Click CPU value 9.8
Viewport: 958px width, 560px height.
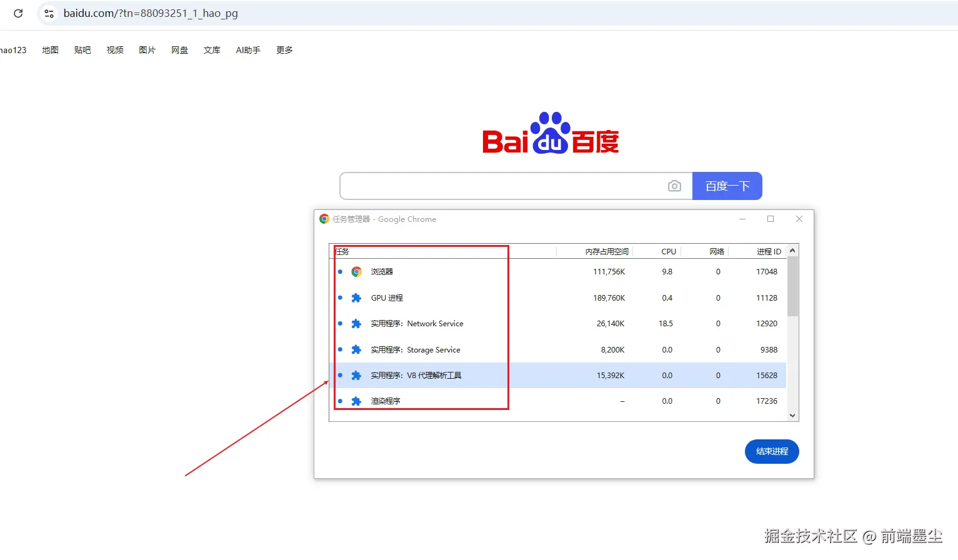pyautogui.click(x=667, y=272)
